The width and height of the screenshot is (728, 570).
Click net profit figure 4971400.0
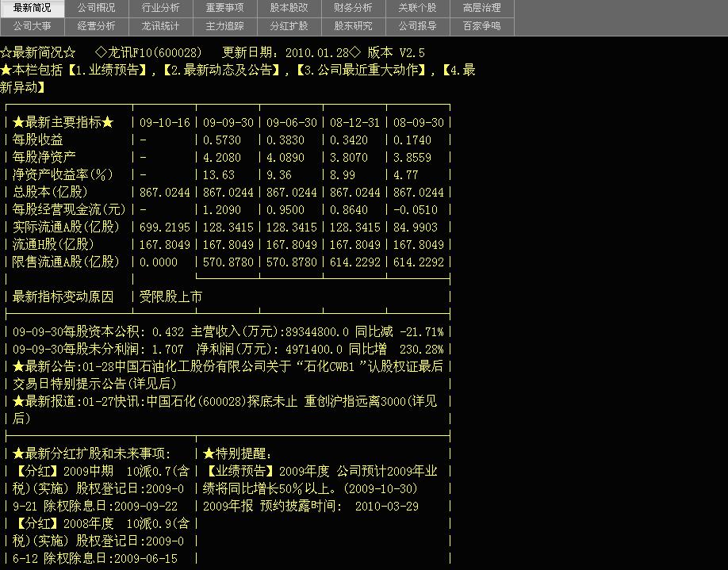(x=314, y=349)
